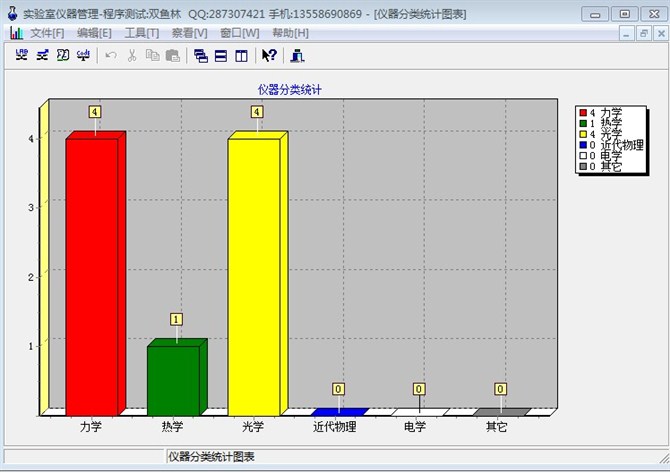Viewport: 670px width, 473px height.
Task: Click the bar chart icon beside 文件 menu
Action: point(17,33)
